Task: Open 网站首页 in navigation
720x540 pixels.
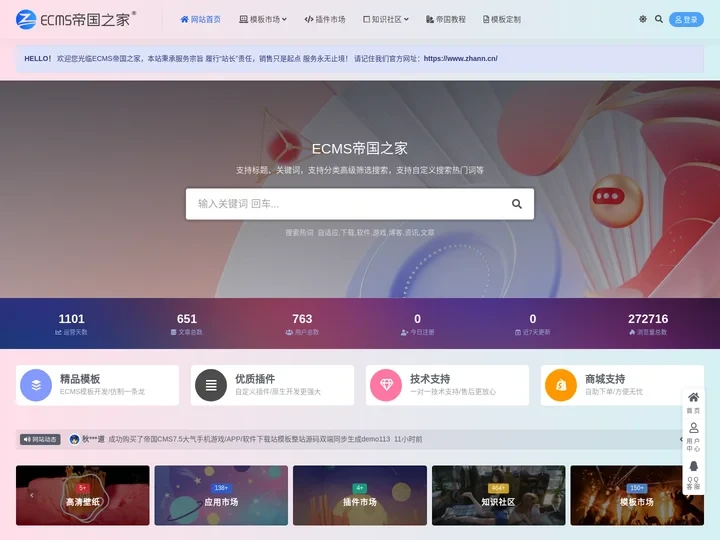Action: (200, 19)
